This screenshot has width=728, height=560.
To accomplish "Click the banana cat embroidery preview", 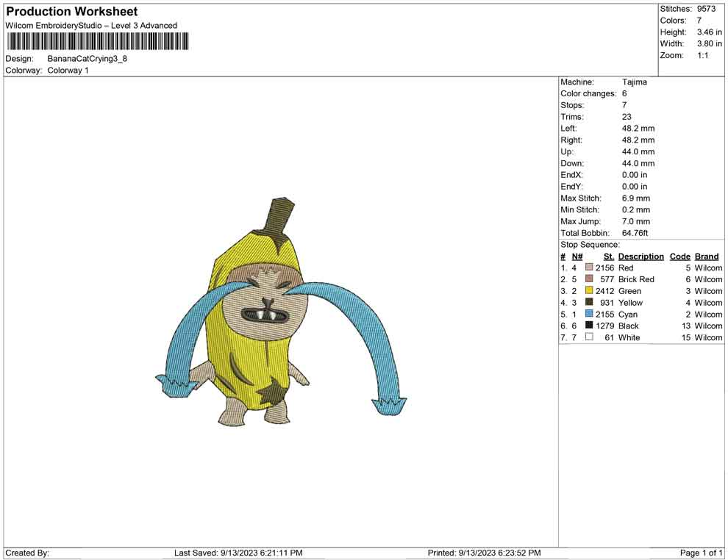I will (279, 316).
